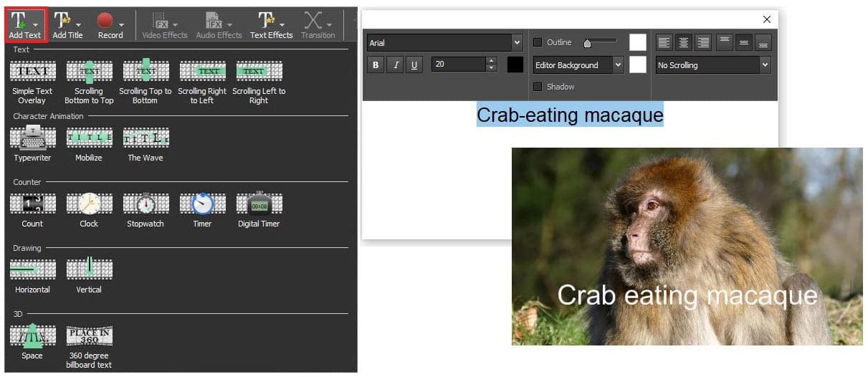
Task: Click the black text color swatch
Action: tap(515, 65)
